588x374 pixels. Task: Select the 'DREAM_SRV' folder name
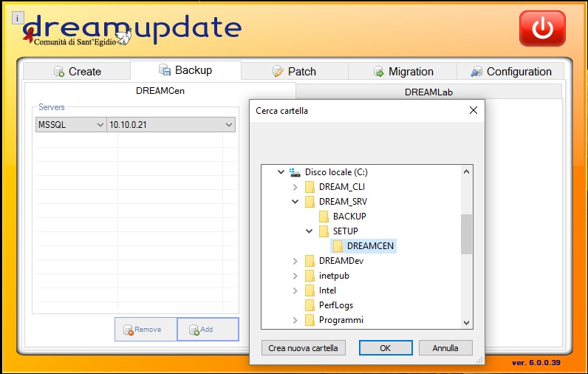click(343, 202)
